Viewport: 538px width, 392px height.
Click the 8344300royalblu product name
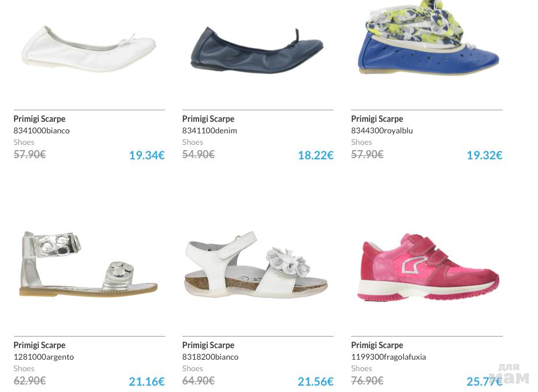382,130
